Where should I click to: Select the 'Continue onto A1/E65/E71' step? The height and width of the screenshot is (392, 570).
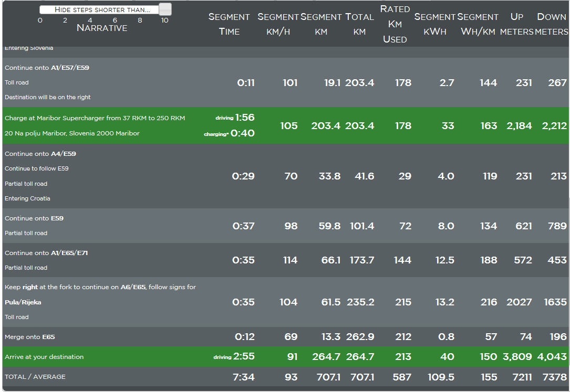(x=46, y=253)
